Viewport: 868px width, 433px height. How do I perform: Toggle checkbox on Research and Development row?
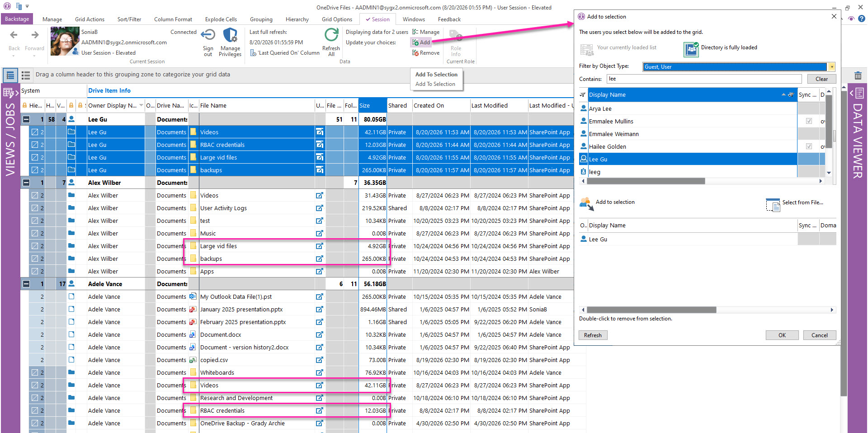point(35,398)
